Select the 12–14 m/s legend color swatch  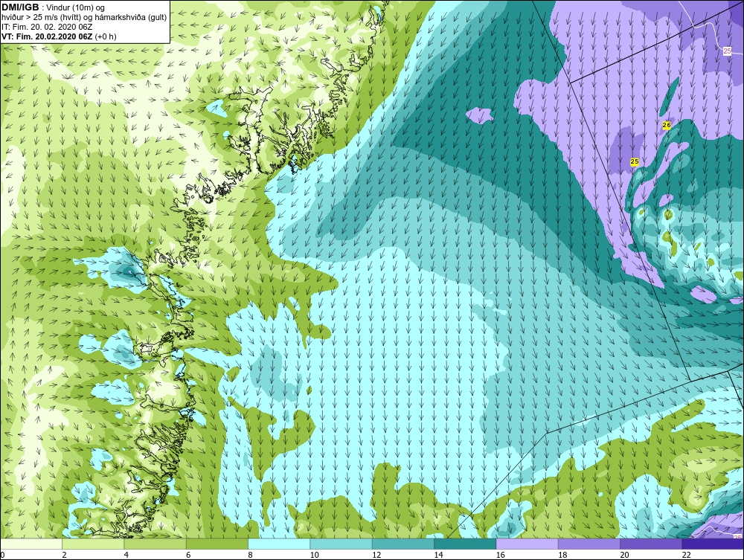(x=403, y=544)
